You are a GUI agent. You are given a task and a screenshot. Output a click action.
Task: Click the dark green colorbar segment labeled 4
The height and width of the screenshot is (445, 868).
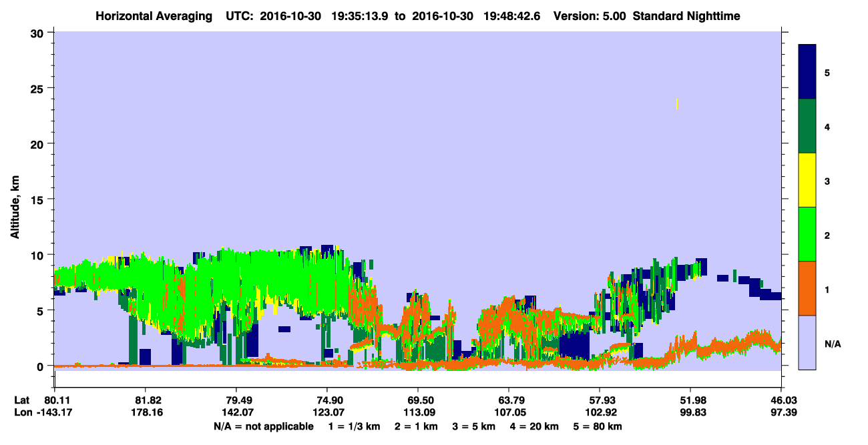(x=807, y=126)
